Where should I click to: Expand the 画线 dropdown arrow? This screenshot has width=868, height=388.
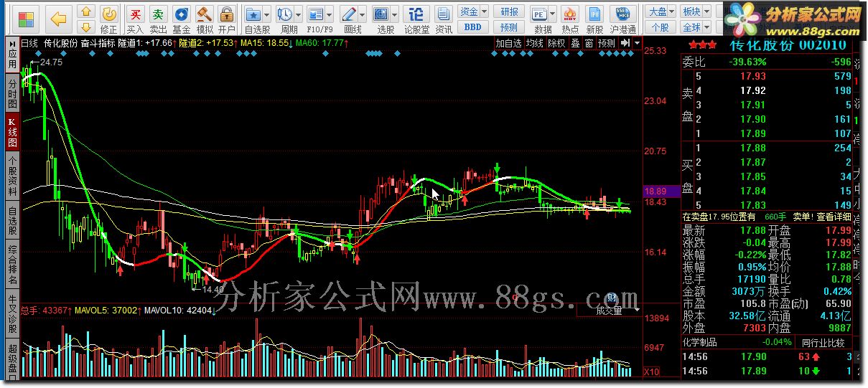coord(363,14)
